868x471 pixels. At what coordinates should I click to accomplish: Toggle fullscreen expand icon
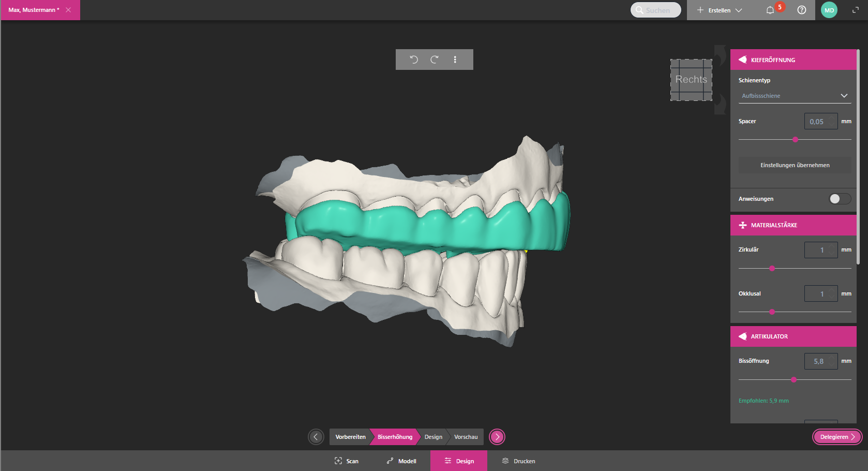click(x=856, y=10)
